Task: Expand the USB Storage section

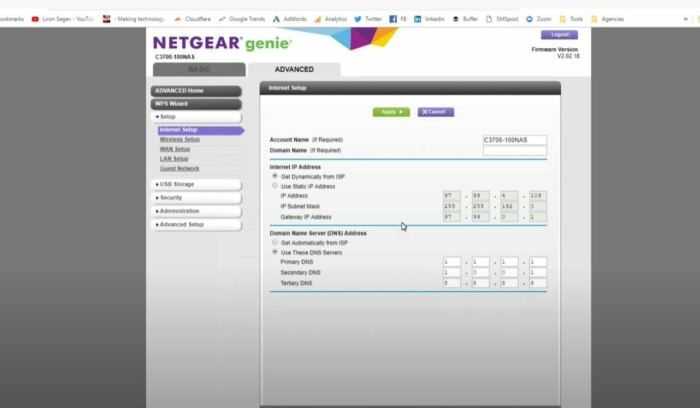Action: pyautogui.click(x=196, y=184)
